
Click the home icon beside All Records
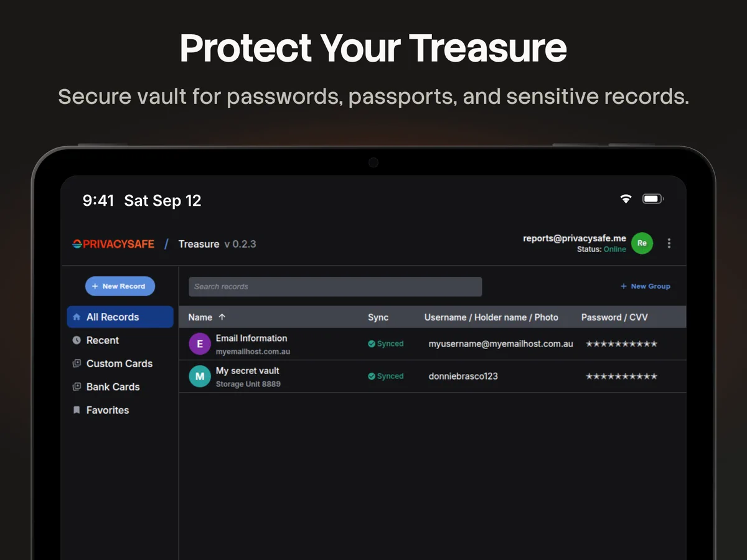77,317
